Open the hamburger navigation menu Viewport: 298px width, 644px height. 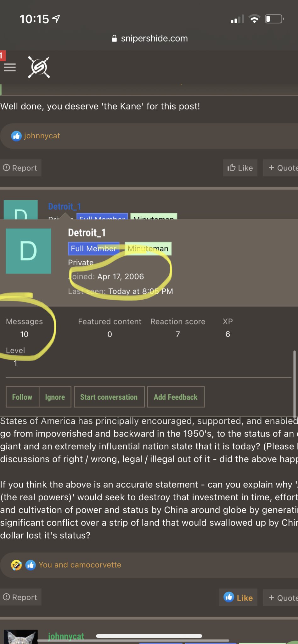[x=10, y=67]
